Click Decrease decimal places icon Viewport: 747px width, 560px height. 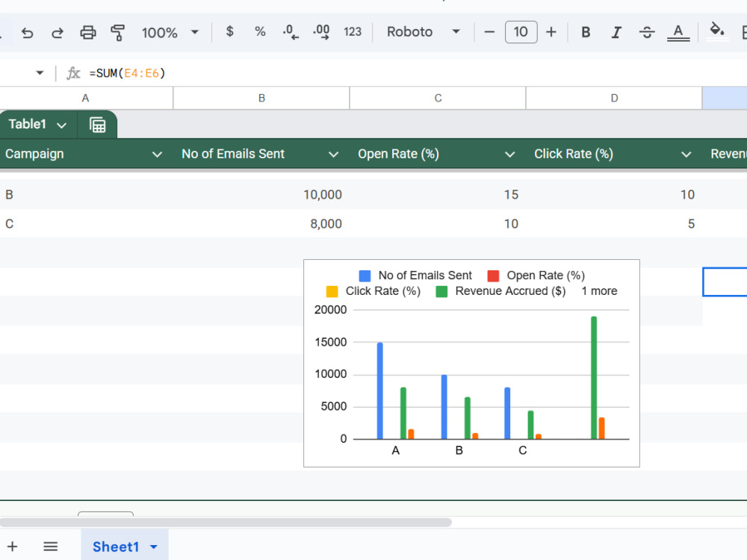[290, 32]
